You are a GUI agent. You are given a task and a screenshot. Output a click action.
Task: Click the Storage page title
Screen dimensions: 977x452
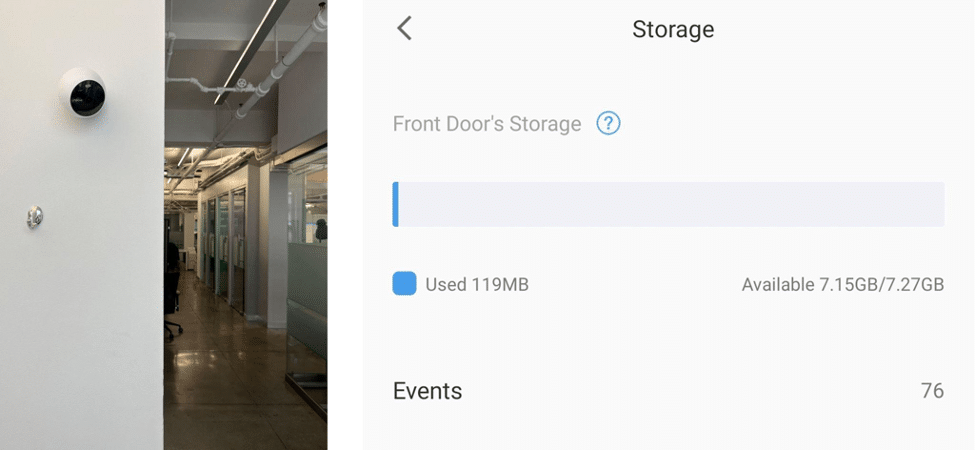[673, 29]
